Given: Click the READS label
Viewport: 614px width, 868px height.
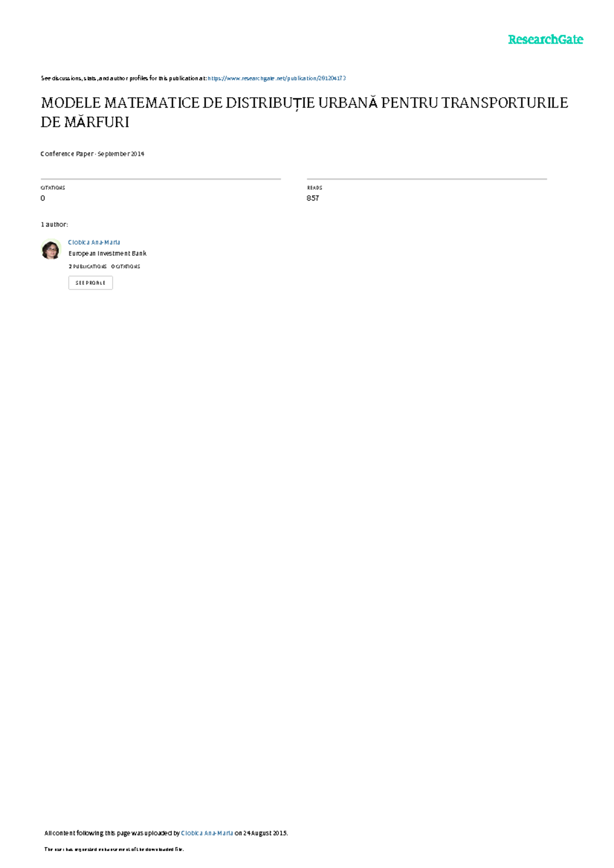Looking at the screenshot, I should coord(315,188).
